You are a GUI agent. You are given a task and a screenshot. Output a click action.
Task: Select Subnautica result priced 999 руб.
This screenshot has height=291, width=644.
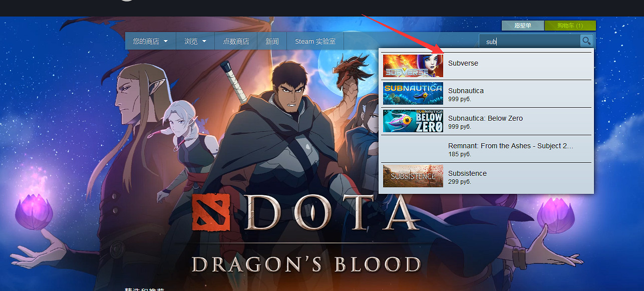486,94
